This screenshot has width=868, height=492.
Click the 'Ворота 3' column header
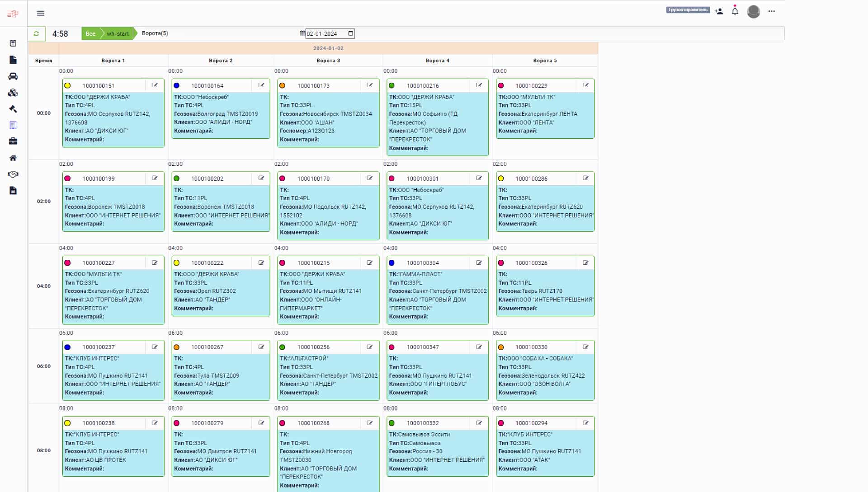pos(328,61)
